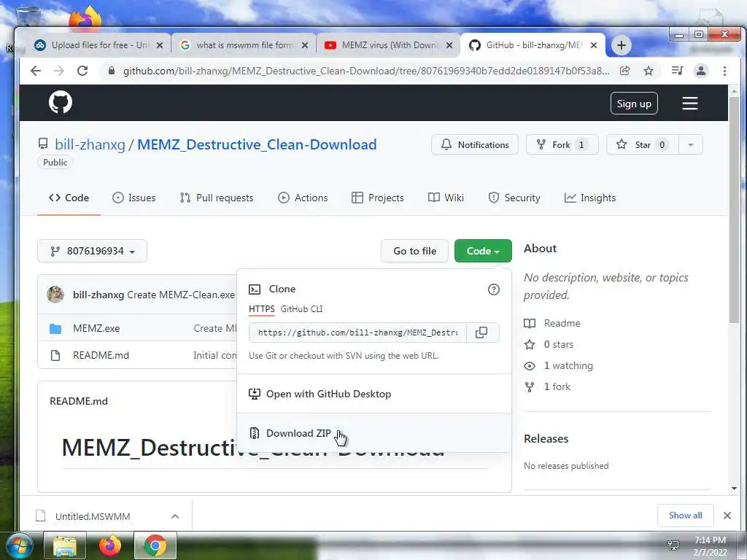
Task: Open the Insights tab
Action: point(590,198)
